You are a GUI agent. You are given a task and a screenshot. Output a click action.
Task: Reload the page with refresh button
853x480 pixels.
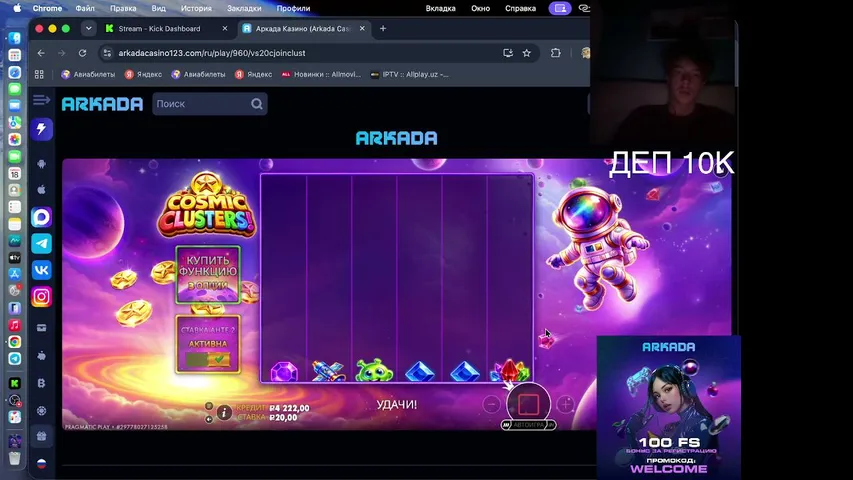coord(82,53)
